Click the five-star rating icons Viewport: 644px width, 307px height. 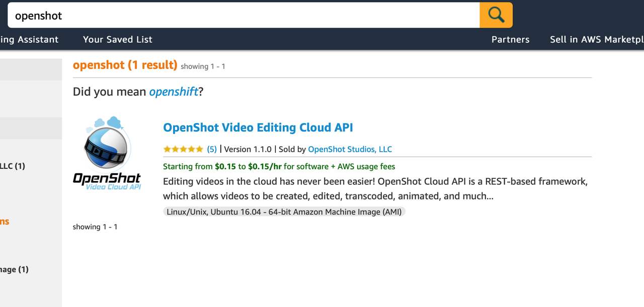(183, 149)
